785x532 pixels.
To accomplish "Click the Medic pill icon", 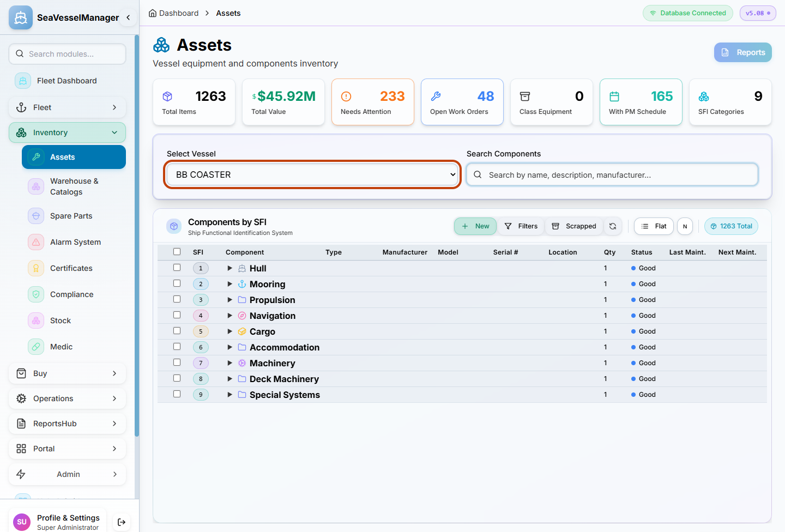I will click(36, 347).
